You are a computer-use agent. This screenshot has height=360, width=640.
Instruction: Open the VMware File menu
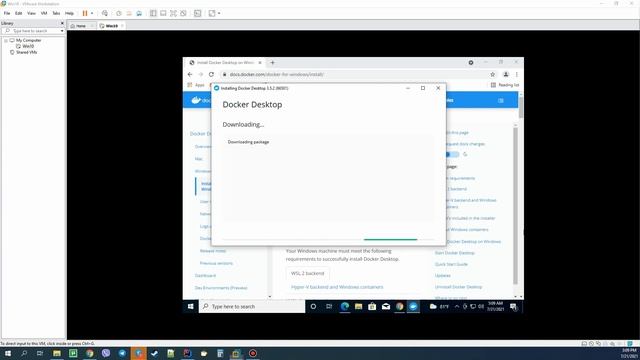7,13
